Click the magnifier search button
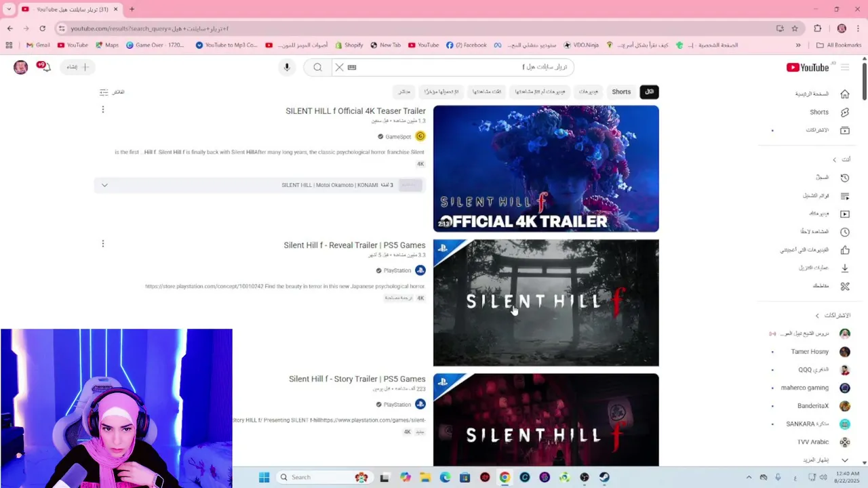 pyautogui.click(x=317, y=67)
